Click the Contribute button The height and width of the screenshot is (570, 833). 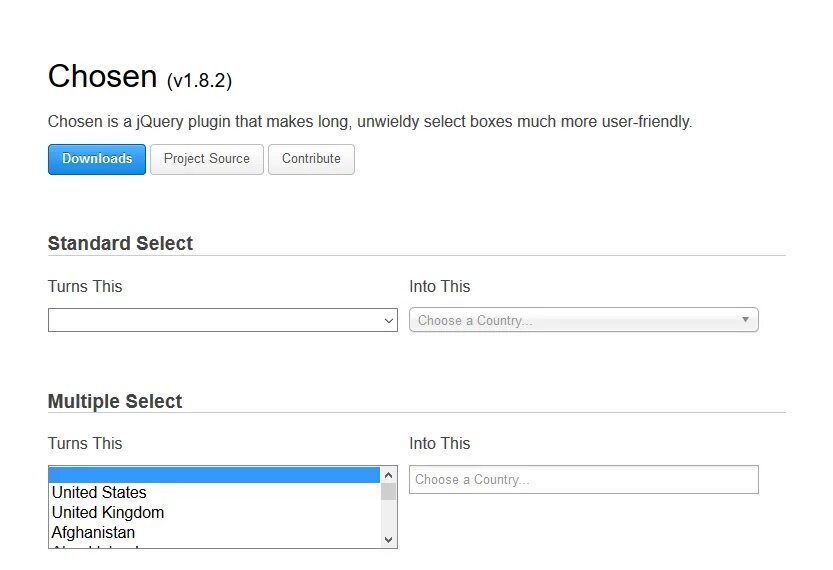click(x=311, y=159)
